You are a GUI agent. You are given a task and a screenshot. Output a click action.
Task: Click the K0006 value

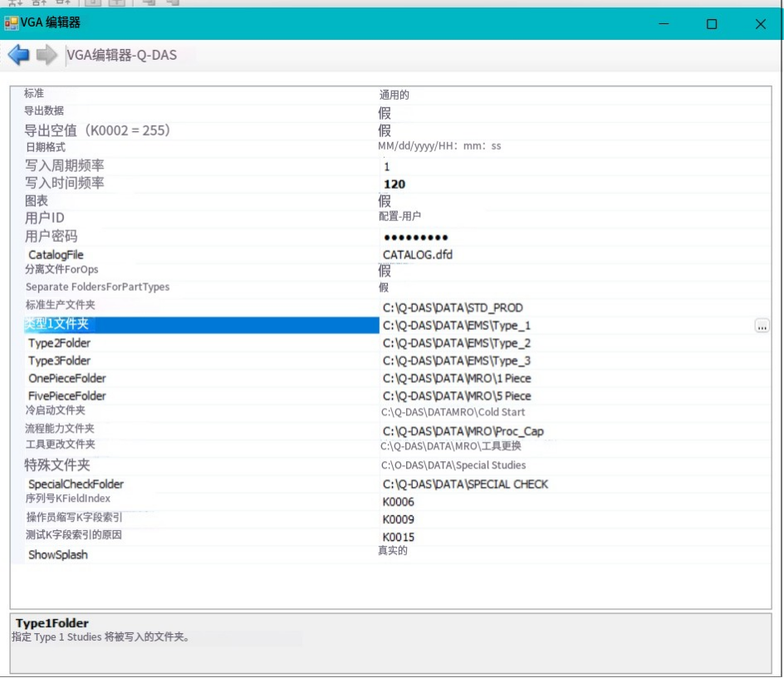click(x=399, y=502)
